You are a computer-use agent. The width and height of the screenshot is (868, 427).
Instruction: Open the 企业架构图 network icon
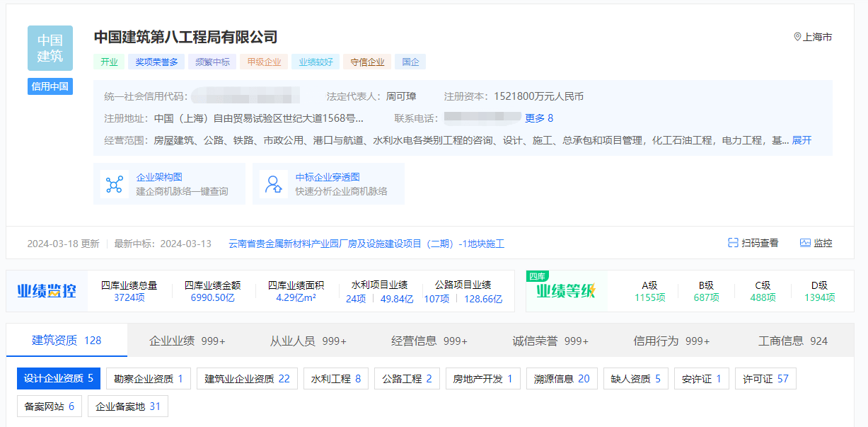tap(115, 184)
